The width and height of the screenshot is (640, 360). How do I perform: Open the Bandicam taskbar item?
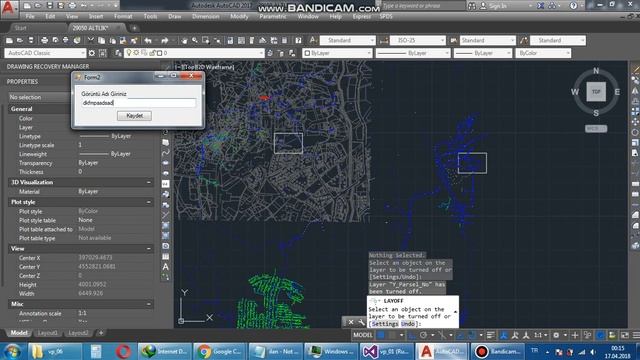point(498,351)
